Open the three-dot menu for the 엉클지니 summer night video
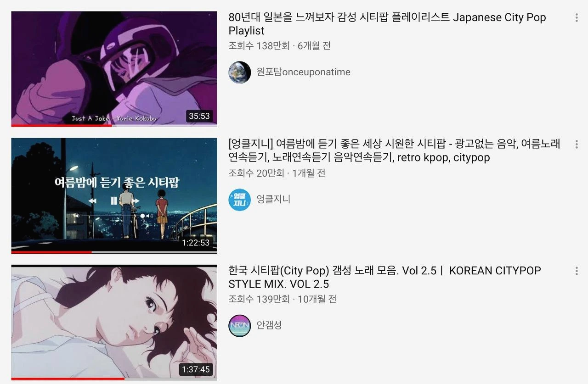 point(577,145)
